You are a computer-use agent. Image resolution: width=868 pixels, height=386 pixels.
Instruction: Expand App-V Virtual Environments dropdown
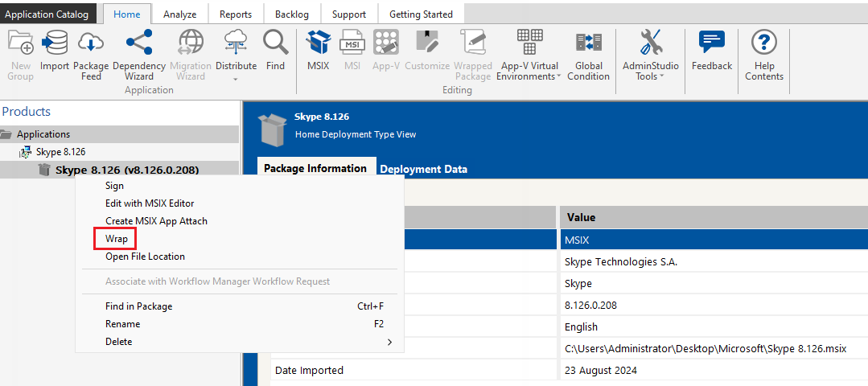pos(557,77)
